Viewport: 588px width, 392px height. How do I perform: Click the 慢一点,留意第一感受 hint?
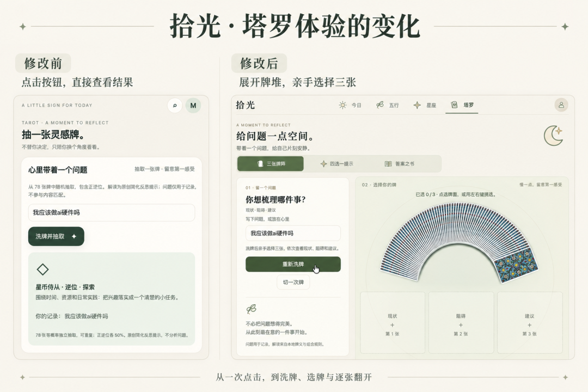click(x=541, y=185)
